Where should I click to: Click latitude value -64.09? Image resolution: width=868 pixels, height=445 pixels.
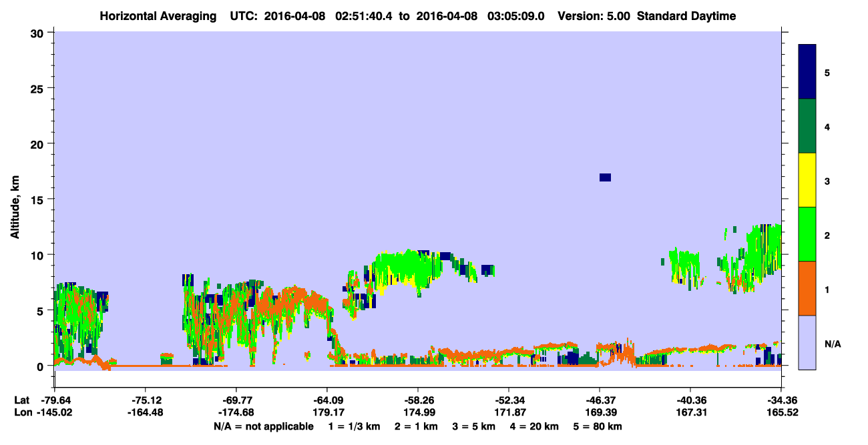point(327,400)
